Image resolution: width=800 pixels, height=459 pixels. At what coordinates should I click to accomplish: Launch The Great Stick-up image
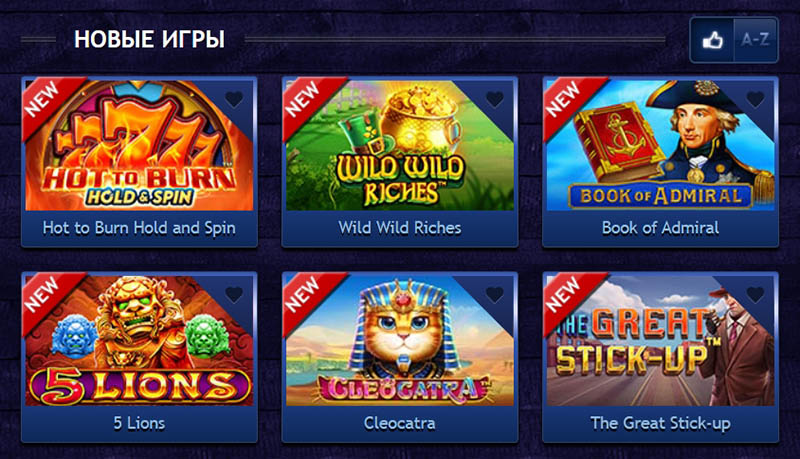pos(660,341)
